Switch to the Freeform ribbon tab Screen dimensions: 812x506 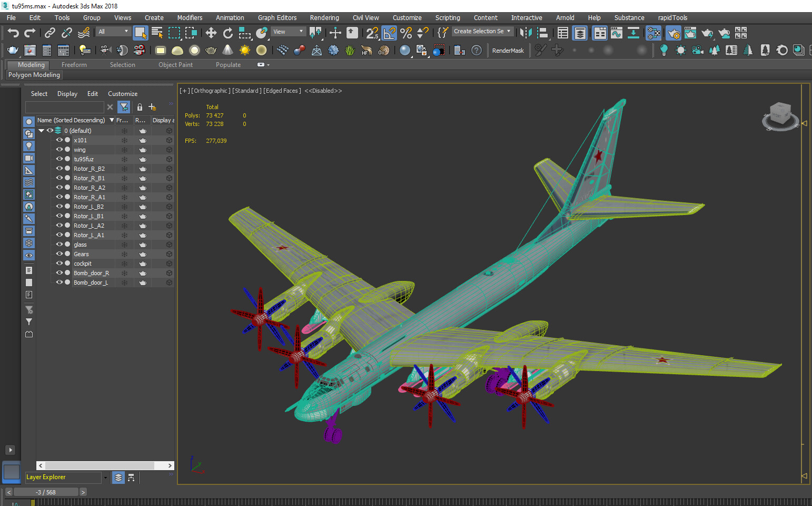[x=74, y=65]
